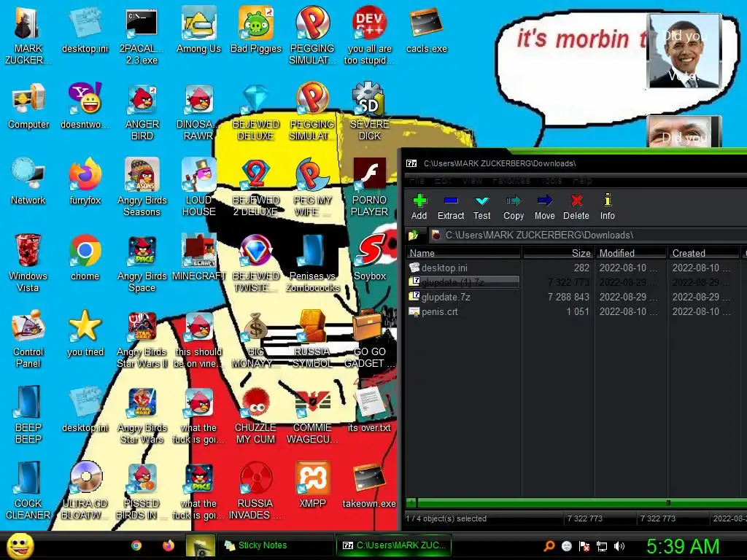Select the chome Chrome desktop icon
This screenshot has height=560, width=747.
(85, 257)
